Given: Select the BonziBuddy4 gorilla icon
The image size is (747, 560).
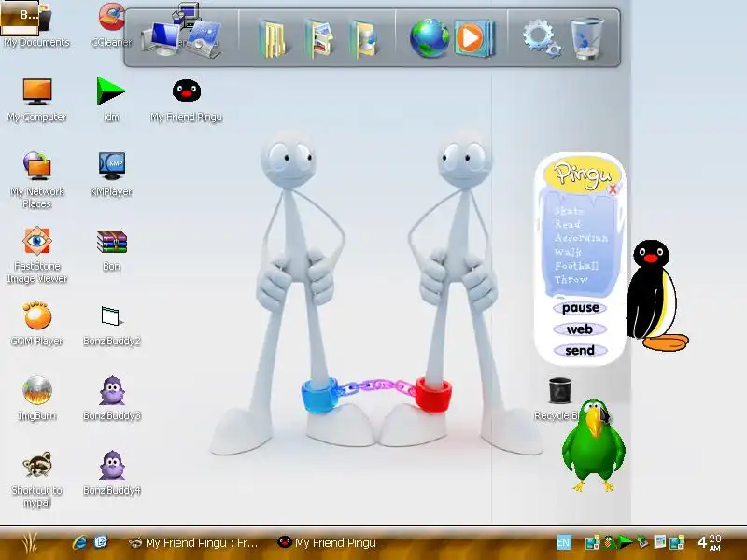Looking at the screenshot, I should click(x=111, y=473).
